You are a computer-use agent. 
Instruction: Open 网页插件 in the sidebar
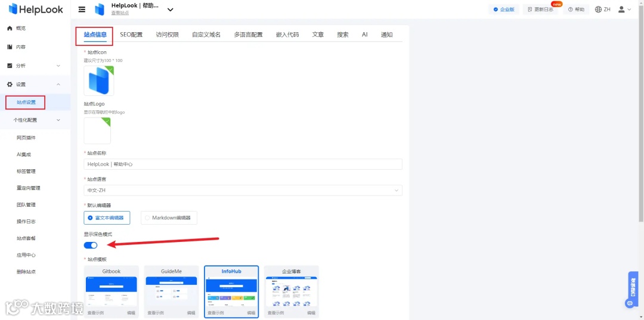(x=26, y=138)
